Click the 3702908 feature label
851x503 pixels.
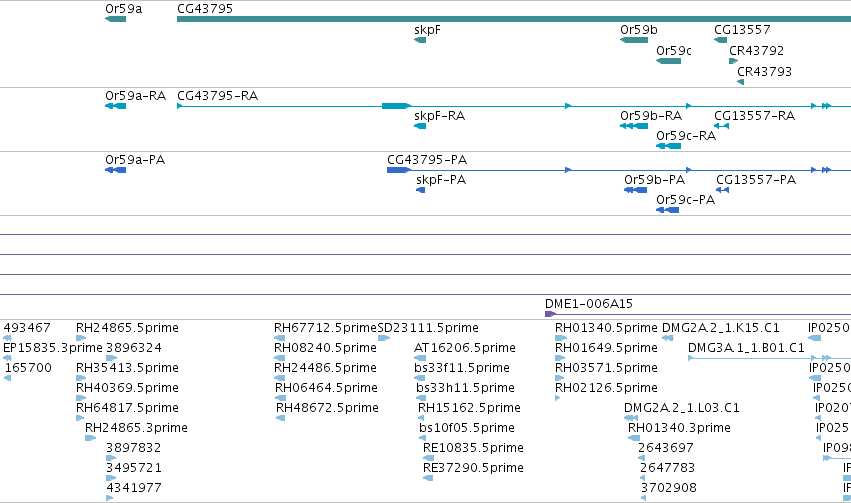tap(669, 488)
